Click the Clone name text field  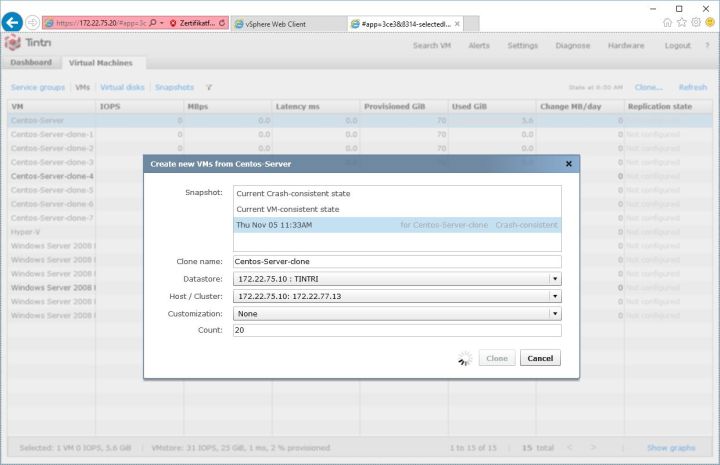click(396, 261)
